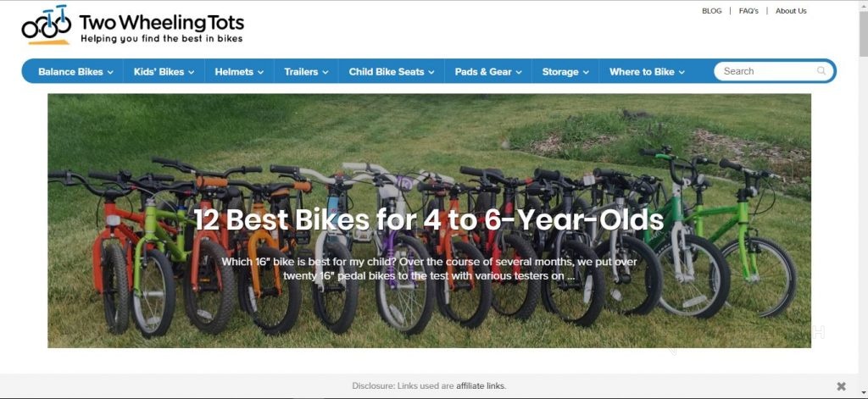868x399 pixels.
Task: Open the affiliate links disclosure link
Action: (x=481, y=386)
